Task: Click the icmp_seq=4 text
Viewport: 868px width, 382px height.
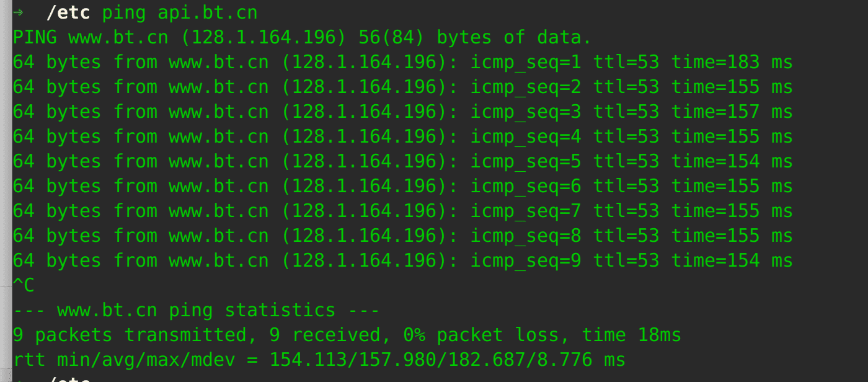Action: pos(526,136)
